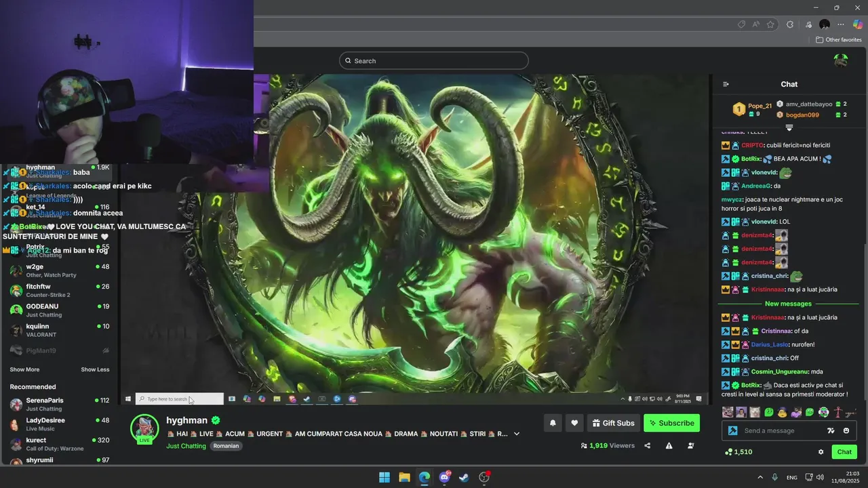Insert the pink stick figure emote
This screenshot has height=488, width=868.
(837, 412)
